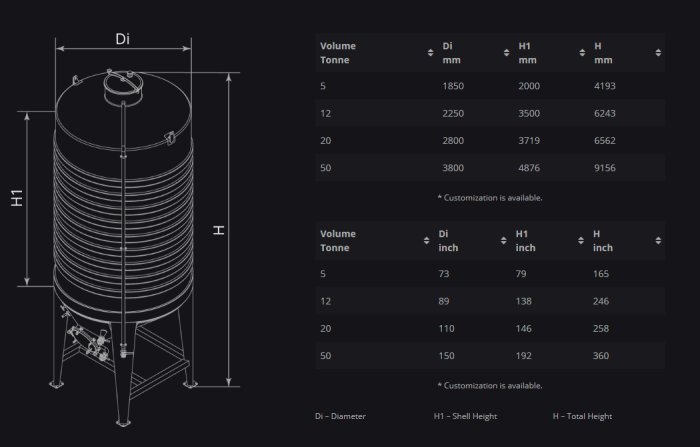Click customization note under the mm table
This screenshot has height=447, width=700.
point(490,197)
